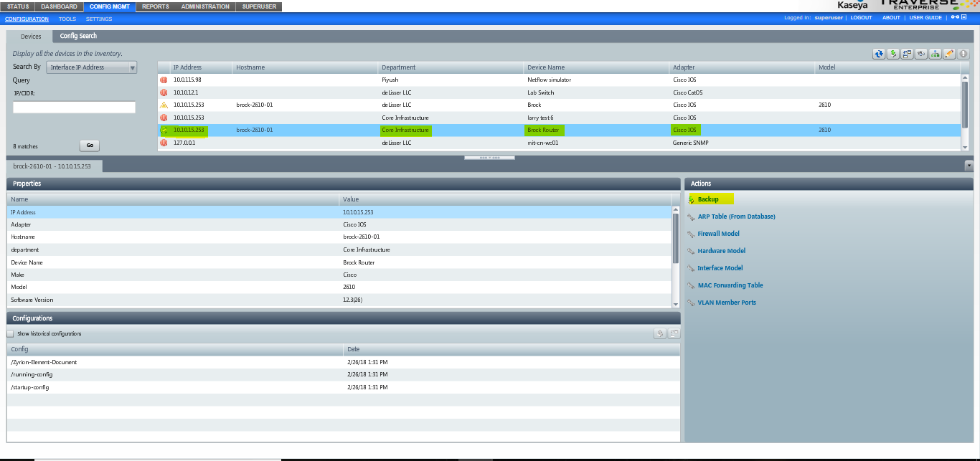Image resolution: width=980 pixels, height=461 pixels.
Task: Click the tool icon beside Hardware Model
Action: [x=691, y=251]
